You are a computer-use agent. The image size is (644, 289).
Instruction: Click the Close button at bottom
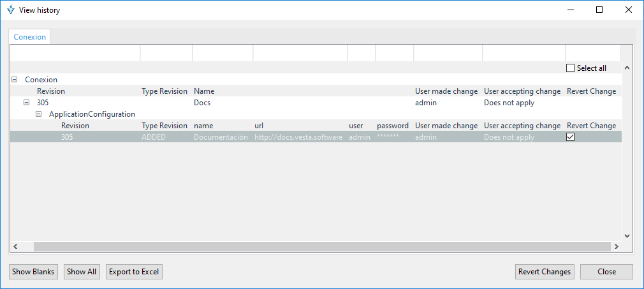coord(606,272)
